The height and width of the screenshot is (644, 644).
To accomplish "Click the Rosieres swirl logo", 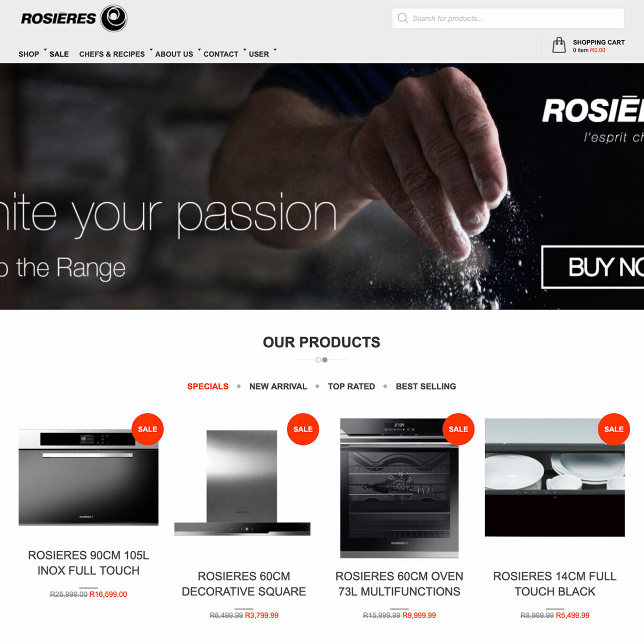I will pyautogui.click(x=114, y=18).
